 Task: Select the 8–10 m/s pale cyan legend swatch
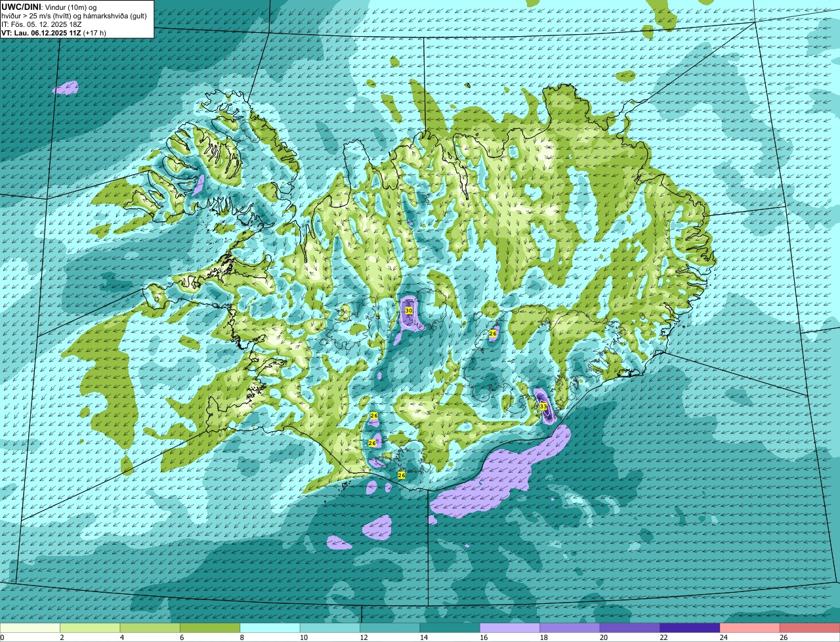coord(270,628)
